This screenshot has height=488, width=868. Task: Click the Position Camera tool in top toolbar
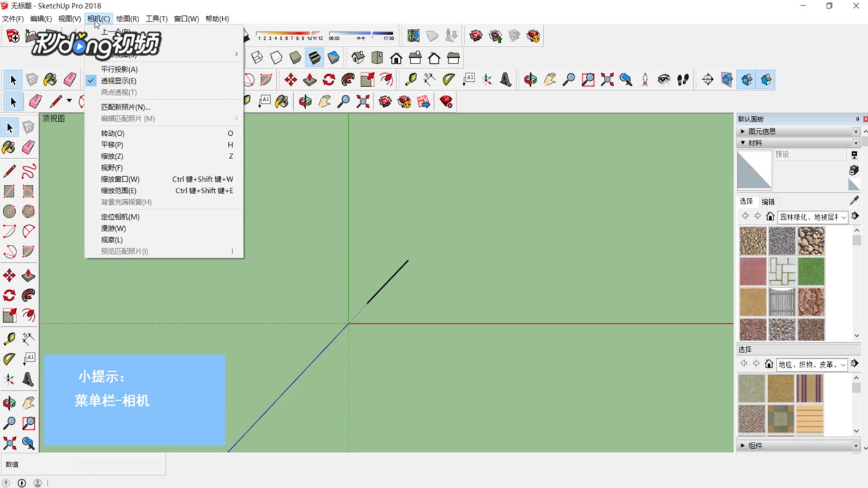(x=645, y=80)
